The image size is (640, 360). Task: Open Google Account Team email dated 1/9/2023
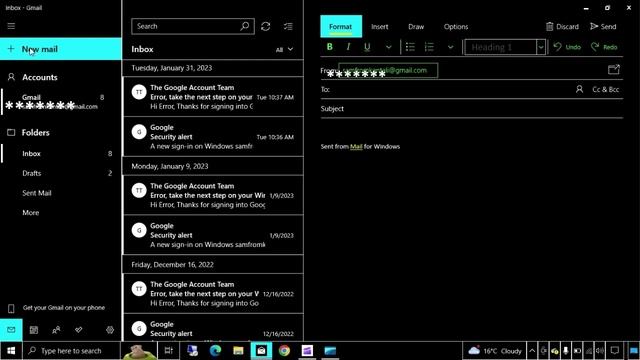point(213,195)
